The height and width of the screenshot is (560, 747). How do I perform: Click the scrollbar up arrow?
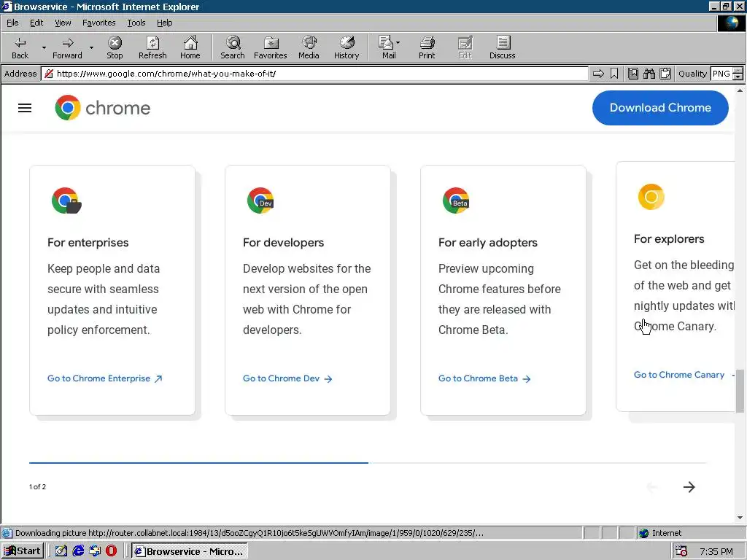[740, 90]
